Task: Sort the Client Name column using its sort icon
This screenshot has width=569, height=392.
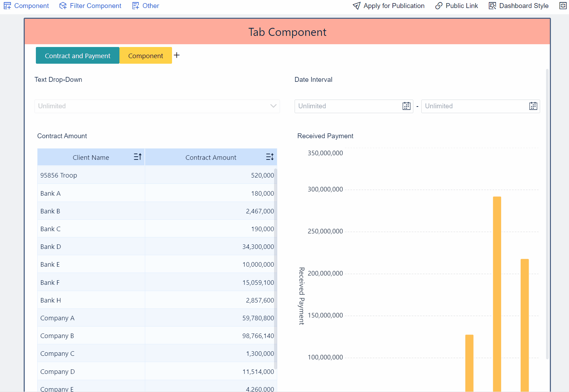Action: 137,157
